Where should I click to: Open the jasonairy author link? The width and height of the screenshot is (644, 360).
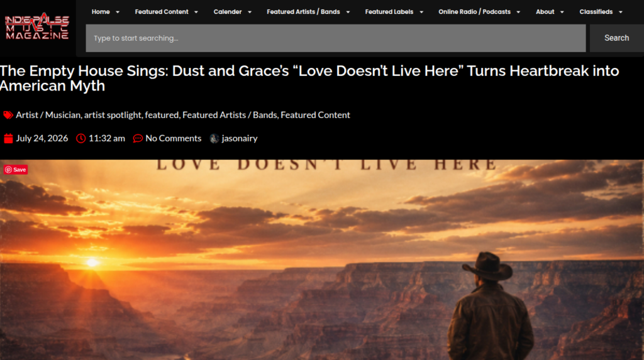click(x=240, y=138)
